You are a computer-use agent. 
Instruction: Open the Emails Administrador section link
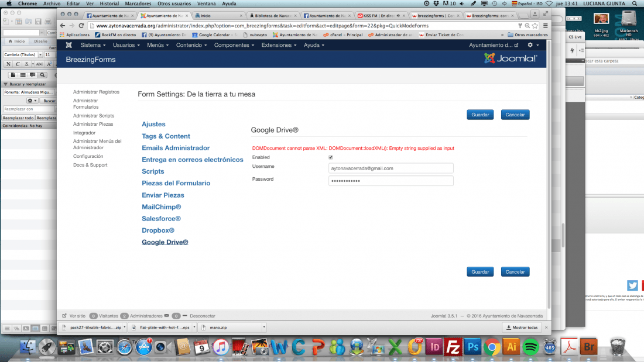[176, 148]
